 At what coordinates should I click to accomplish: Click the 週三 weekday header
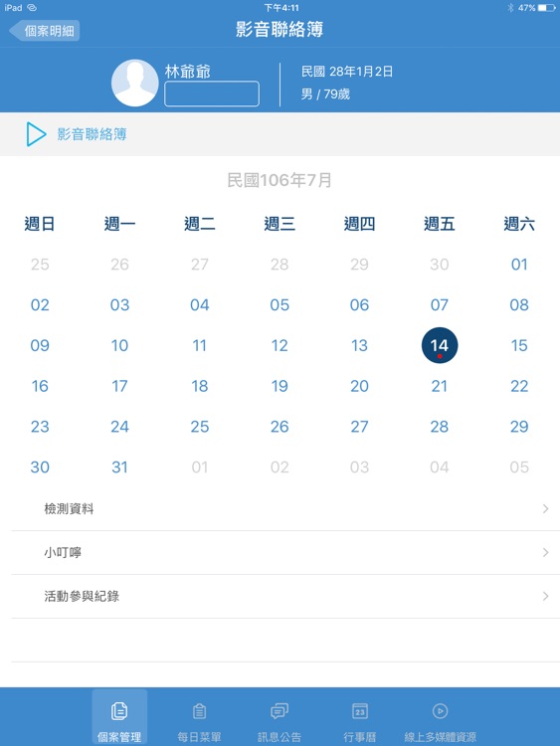click(280, 224)
